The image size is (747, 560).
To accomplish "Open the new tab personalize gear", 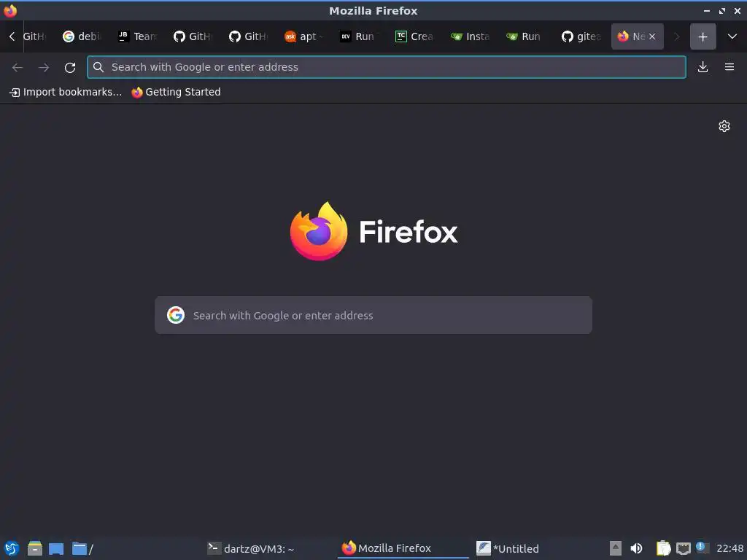I will tap(724, 126).
